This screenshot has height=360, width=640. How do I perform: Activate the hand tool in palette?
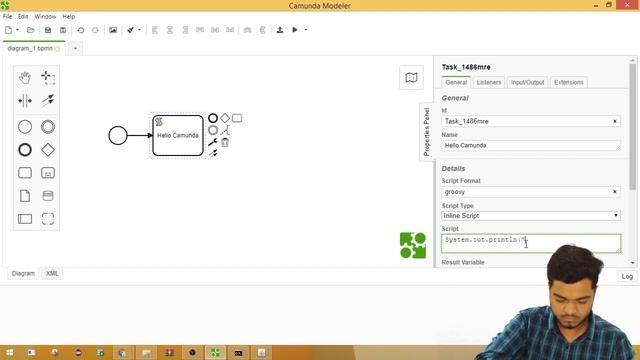pos(25,78)
